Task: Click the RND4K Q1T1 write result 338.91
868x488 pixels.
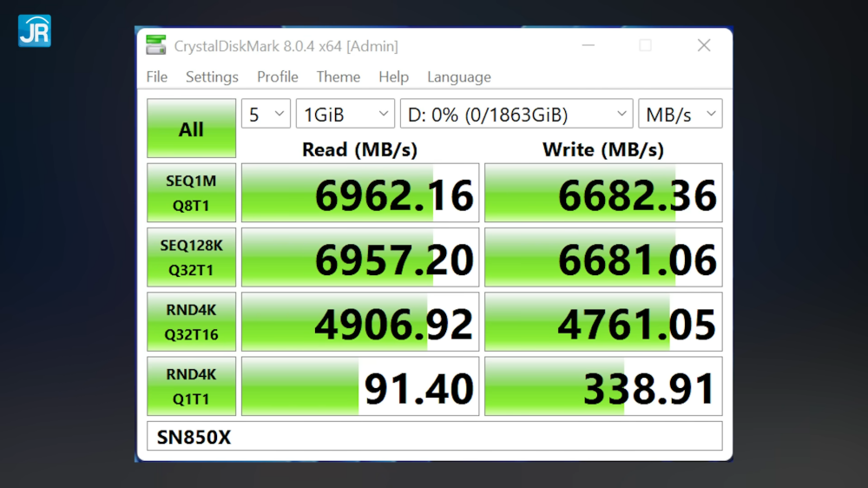Action: 603,386
